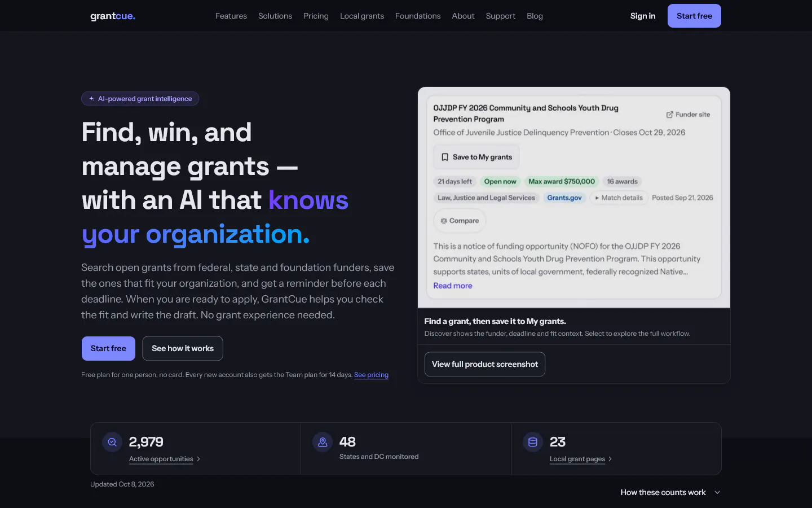Click the search icon beside 2,979

pos(112,442)
